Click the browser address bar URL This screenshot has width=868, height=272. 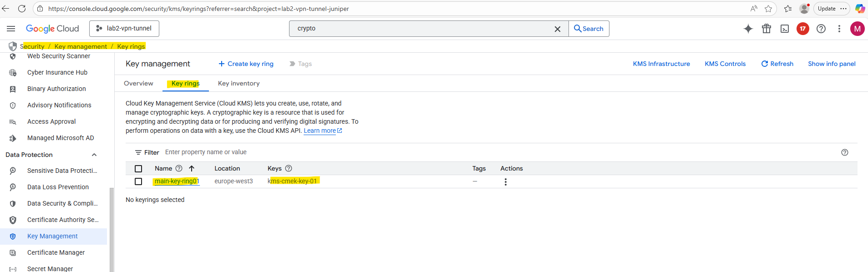(x=198, y=9)
